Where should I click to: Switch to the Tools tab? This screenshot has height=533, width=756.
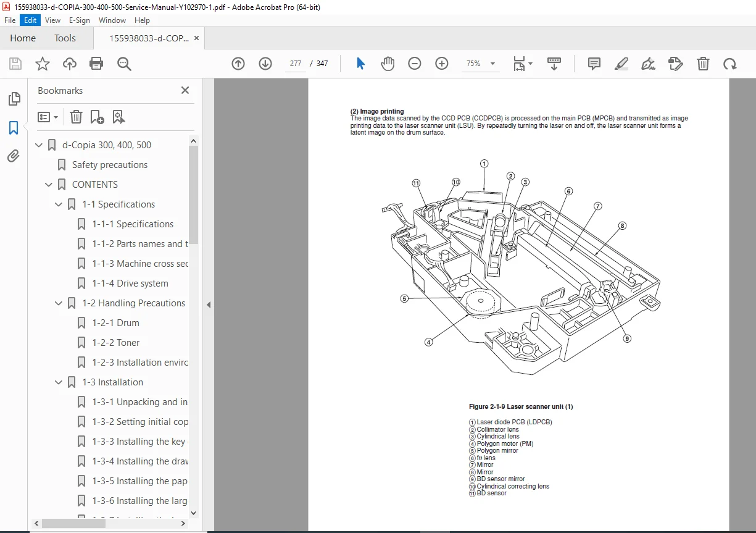click(65, 38)
